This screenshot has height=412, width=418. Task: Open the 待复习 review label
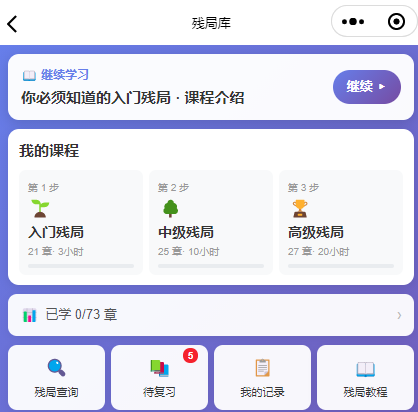coord(159,392)
